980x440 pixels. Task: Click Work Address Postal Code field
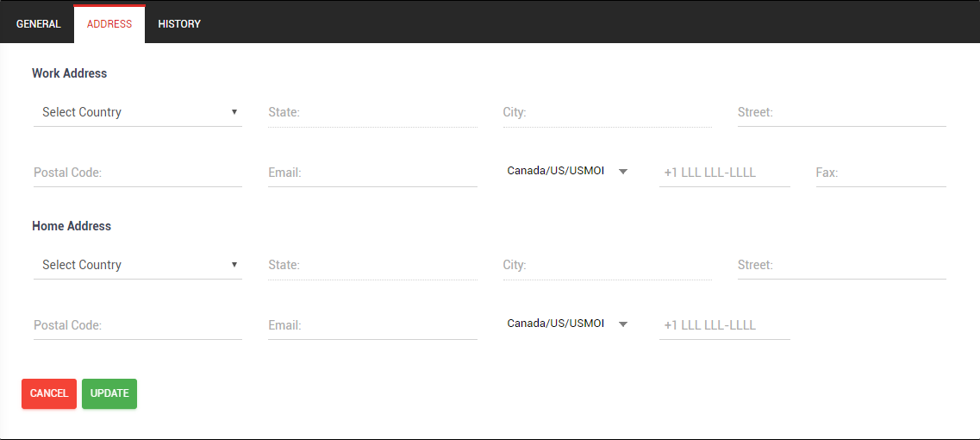(x=138, y=173)
